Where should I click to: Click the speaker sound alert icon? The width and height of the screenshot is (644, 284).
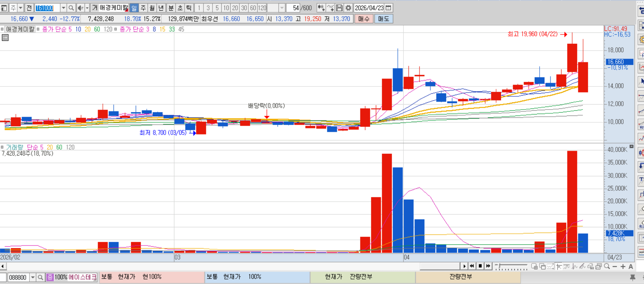tap(81, 8)
